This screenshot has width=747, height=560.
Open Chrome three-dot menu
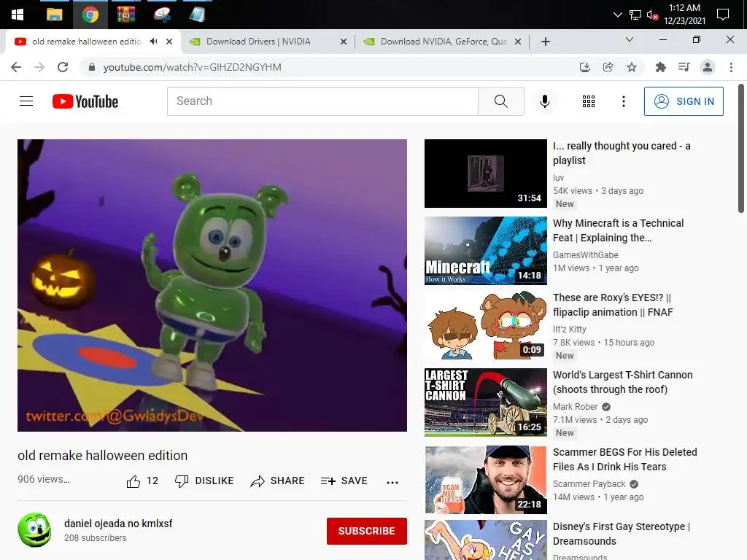tap(731, 67)
